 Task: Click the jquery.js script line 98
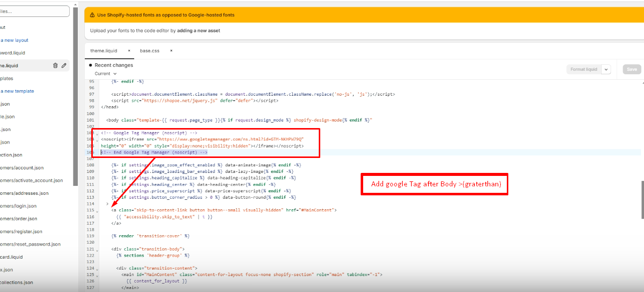[x=195, y=101]
